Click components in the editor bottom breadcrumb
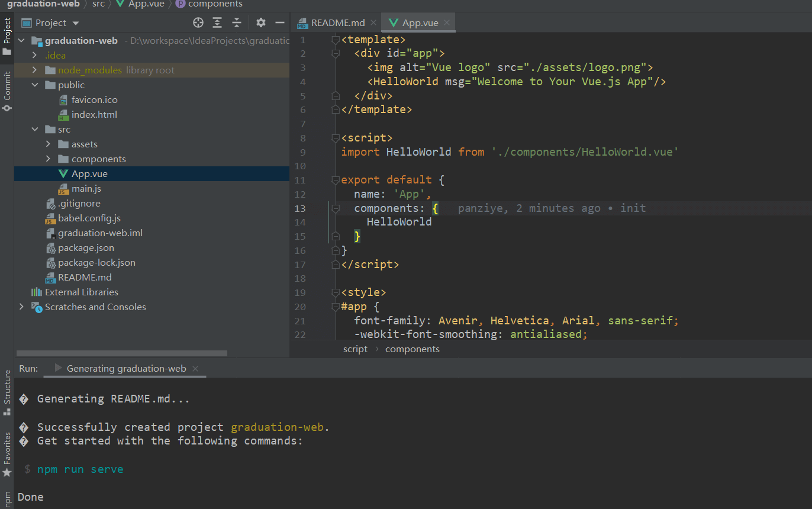Viewport: 812px width, 509px height. coord(413,349)
